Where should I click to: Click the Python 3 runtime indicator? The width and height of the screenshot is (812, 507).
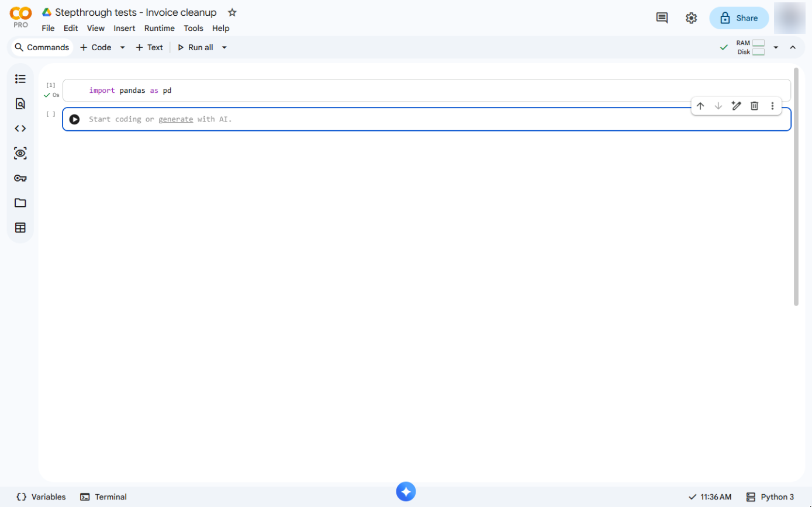point(770,497)
